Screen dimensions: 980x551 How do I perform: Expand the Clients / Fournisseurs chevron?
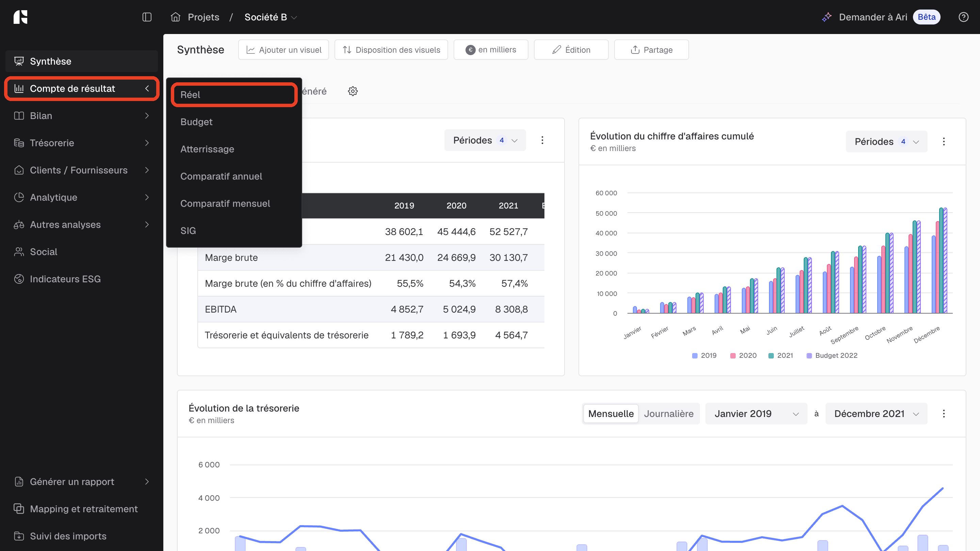(147, 170)
